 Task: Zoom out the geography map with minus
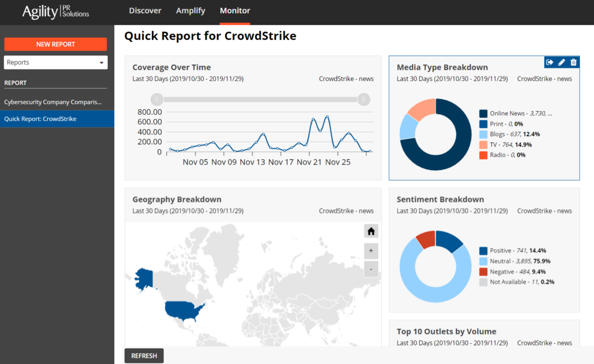coord(371,270)
